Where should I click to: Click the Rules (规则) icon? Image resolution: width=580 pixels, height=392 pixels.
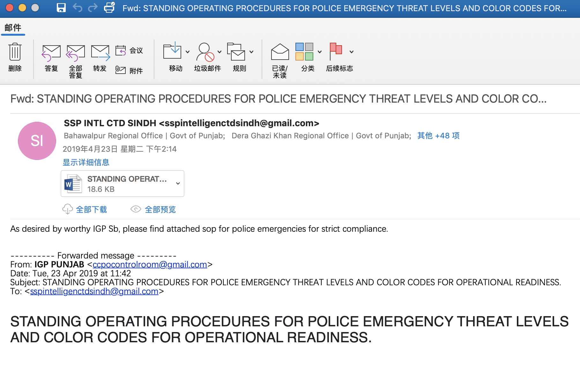(236, 52)
